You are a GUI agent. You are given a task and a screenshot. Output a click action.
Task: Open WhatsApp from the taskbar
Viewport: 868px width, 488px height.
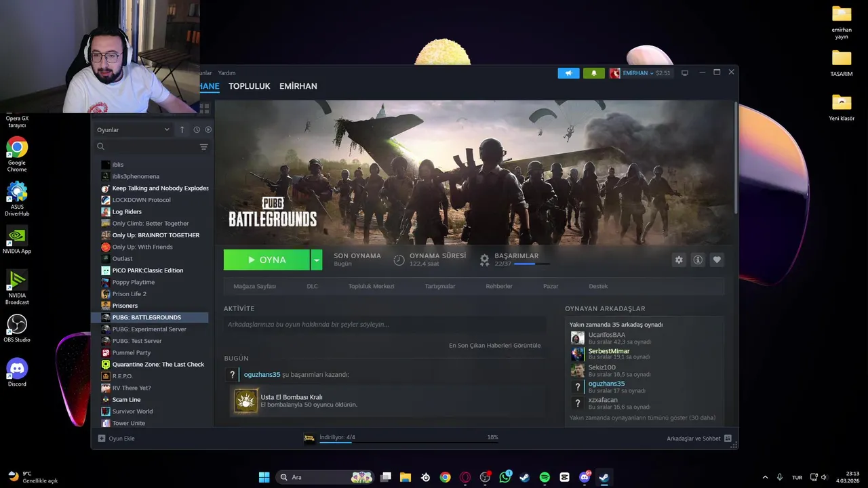505,477
